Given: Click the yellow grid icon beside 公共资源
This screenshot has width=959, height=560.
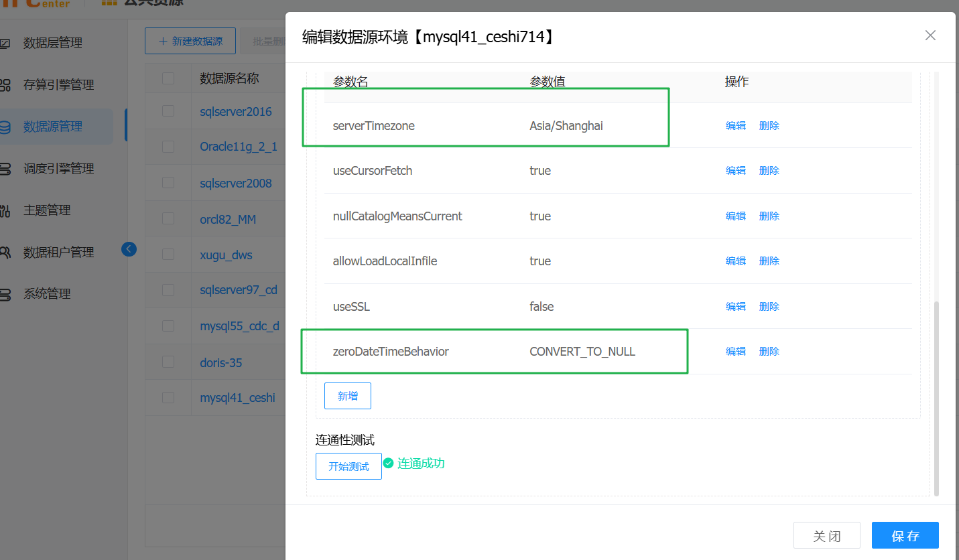Looking at the screenshot, I should click(109, 4).
